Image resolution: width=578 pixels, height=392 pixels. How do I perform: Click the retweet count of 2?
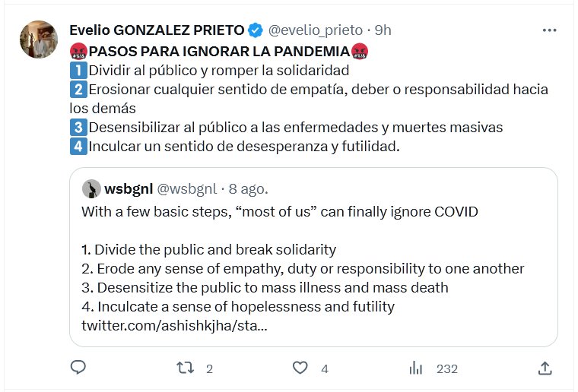point(209,369)
